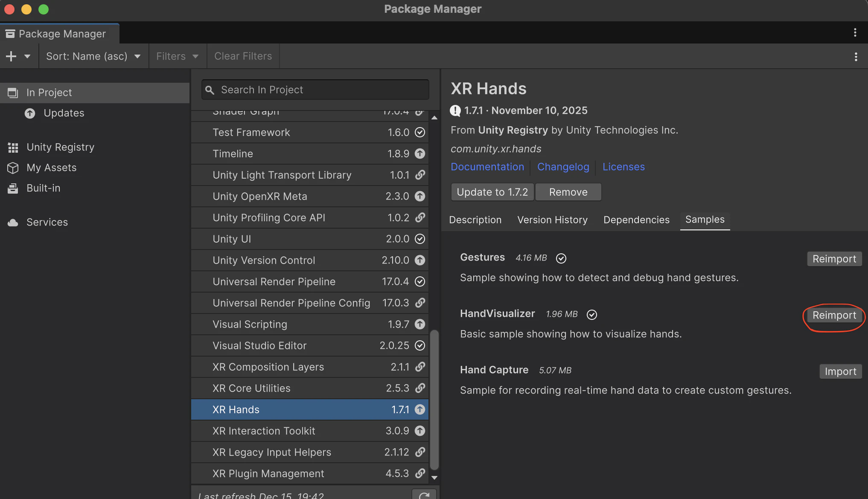This screenshot has height=499, width=868.
Task: Select the Unity Version Control package
Action: [310, 260]
